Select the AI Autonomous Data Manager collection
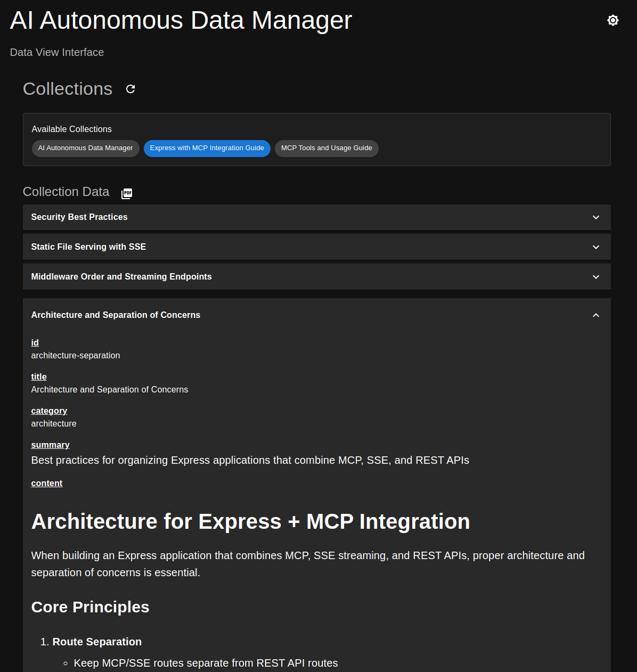 (x=85, y=148)
